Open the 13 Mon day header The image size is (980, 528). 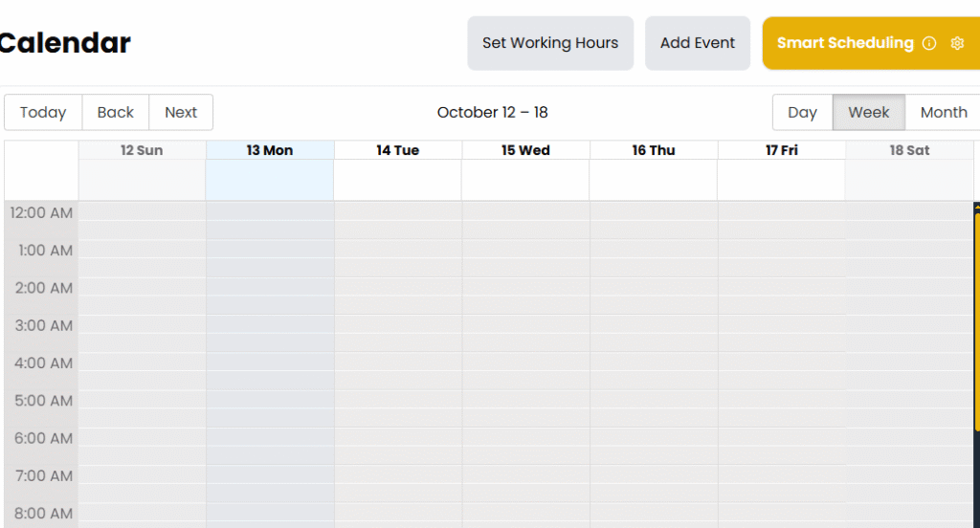270,150
